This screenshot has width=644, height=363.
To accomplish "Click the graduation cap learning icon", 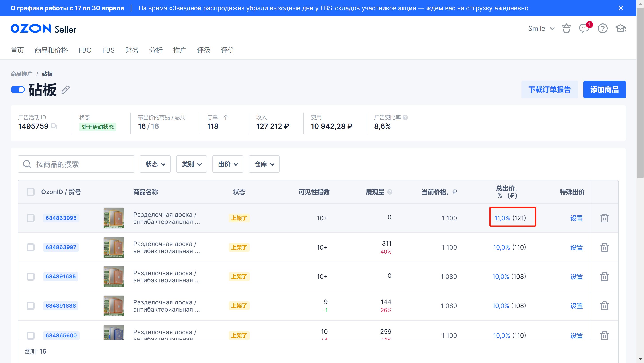I will click(x=620, y=29).
